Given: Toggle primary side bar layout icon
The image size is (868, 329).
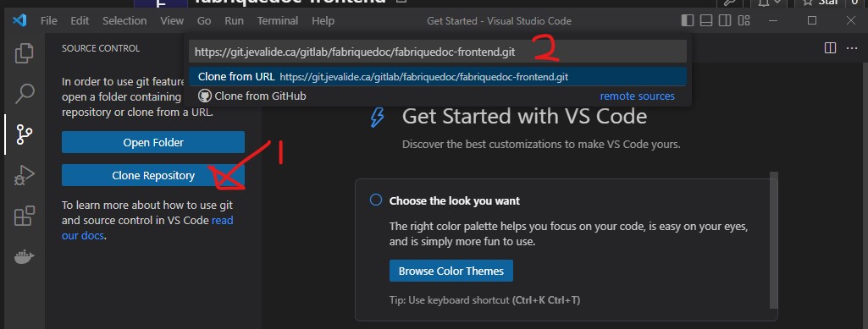Looking at the screenshot, I should pos(687,21).
